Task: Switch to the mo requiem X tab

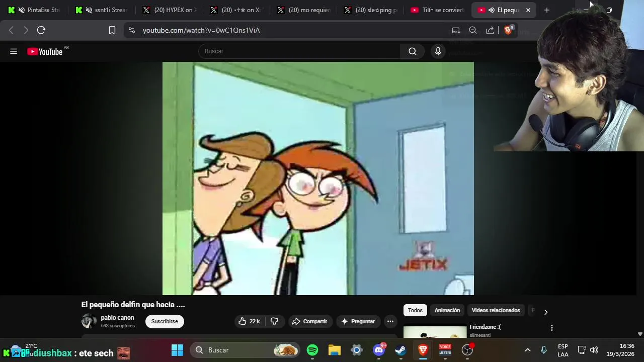Action: [x=303, y=10]
